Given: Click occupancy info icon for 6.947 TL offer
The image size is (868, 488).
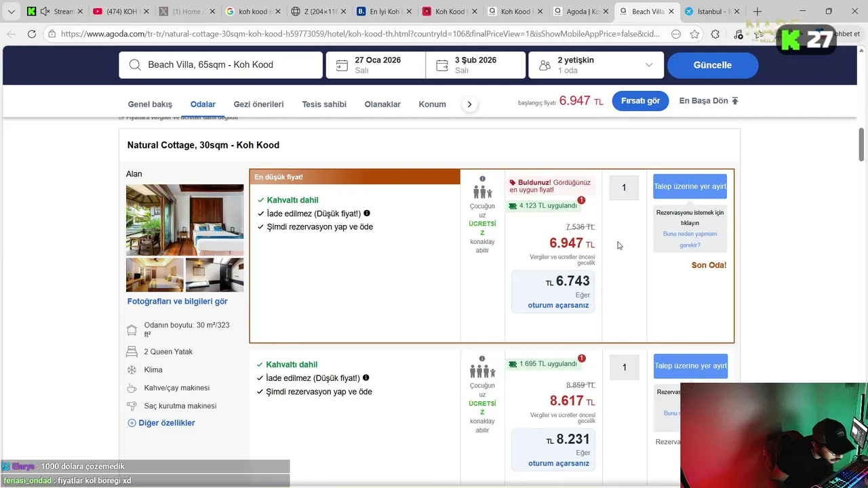Looking at the screenshot, I should 482,179.
